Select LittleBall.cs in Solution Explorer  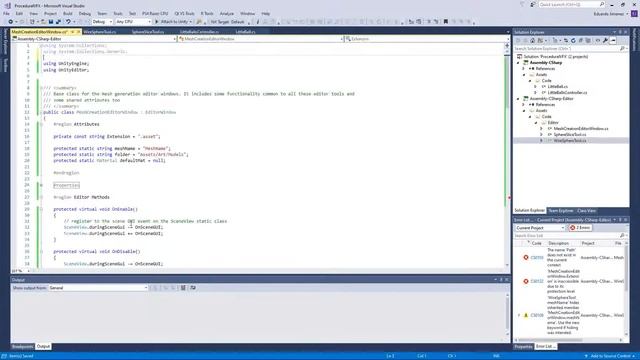click(x=558, y=87)
